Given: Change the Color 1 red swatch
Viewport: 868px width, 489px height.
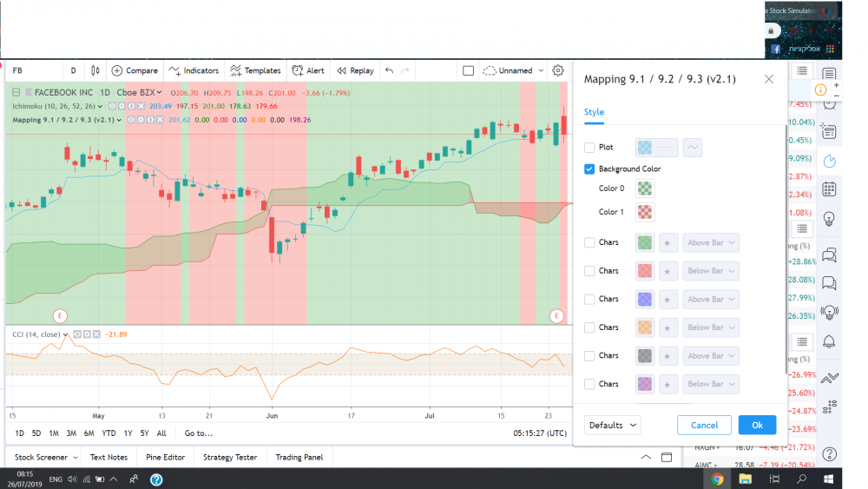Looking at the screenshot, I should 644,212.
